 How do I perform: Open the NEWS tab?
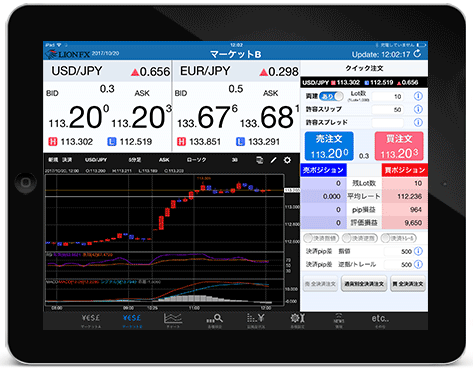(339, 321)
